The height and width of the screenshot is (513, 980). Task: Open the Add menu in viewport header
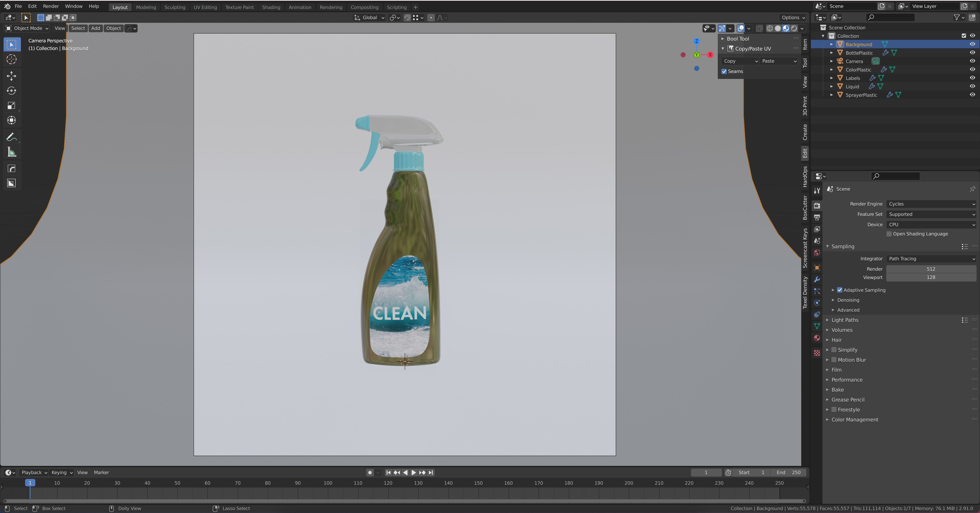pos(96,29)
